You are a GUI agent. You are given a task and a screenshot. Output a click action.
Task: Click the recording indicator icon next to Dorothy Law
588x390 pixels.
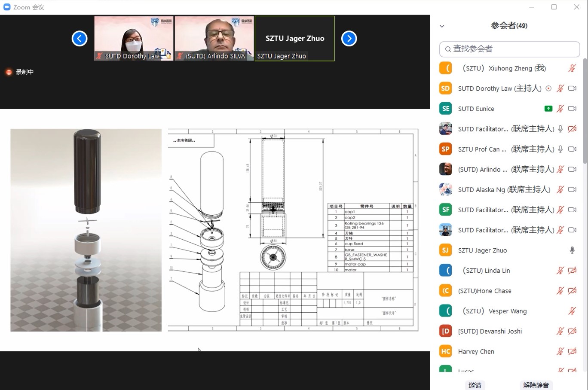coord(548,88)
